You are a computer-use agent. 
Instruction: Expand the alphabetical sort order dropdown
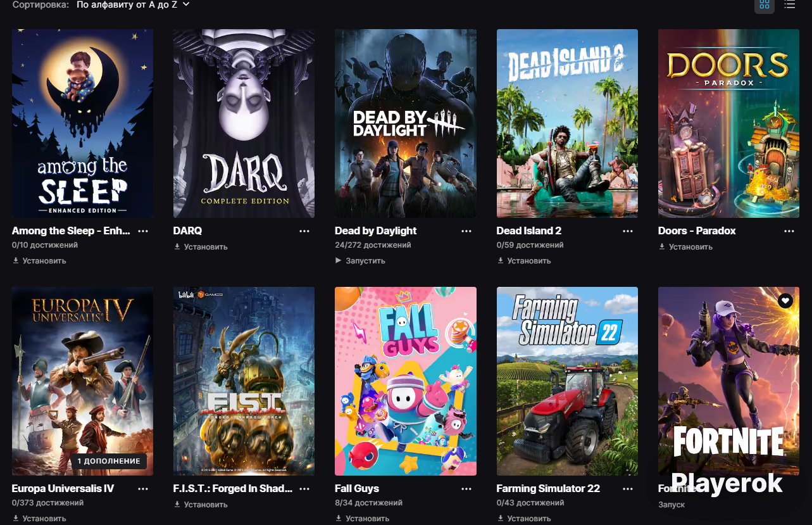pyautogui.click(x=133, y=4)
